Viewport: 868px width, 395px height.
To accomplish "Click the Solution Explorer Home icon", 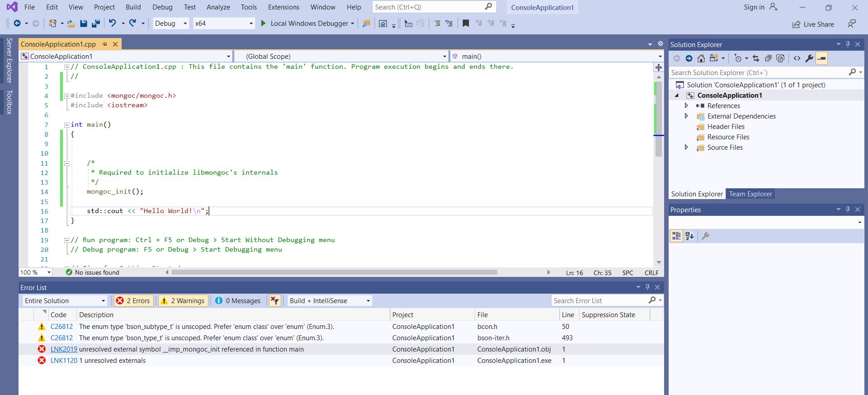I will point(701,58).
